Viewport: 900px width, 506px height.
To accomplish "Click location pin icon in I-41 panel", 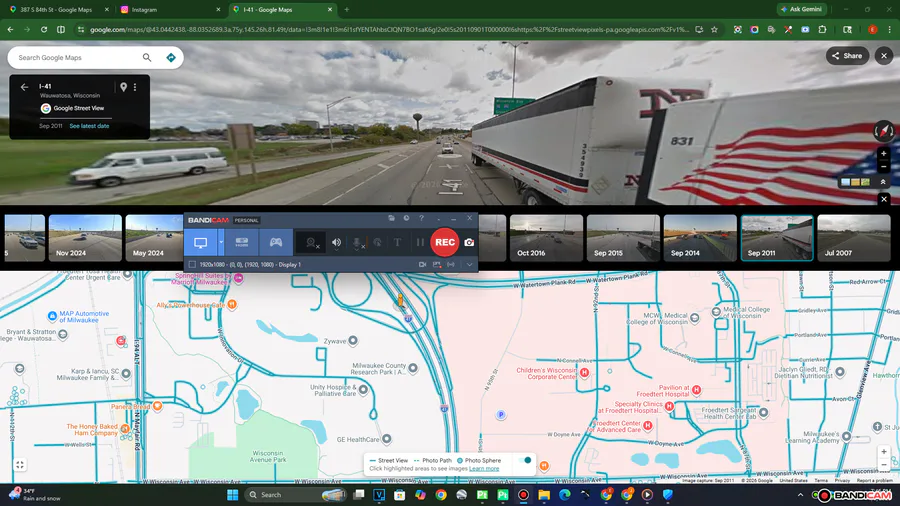I will 123,87.
